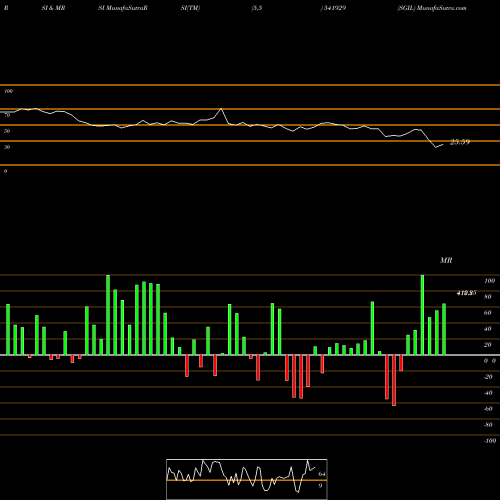Click the 64 value in the mini chart
500x500 pixels.
(322, 474)
